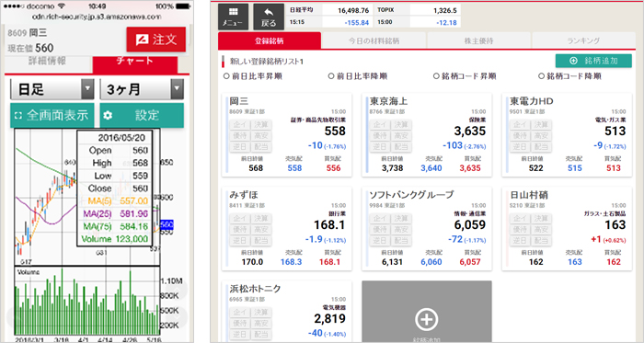Image resolution: width=644 pixels, height=343 pixels.
Task: Click ソフトバンクグループ price 6,059
Action: click(470, 225)
